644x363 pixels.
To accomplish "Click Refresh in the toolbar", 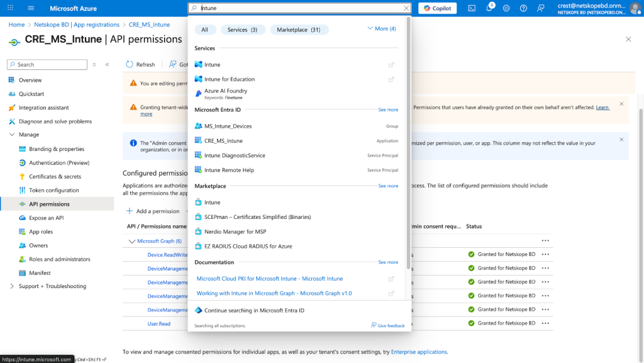I will point(140,64).
